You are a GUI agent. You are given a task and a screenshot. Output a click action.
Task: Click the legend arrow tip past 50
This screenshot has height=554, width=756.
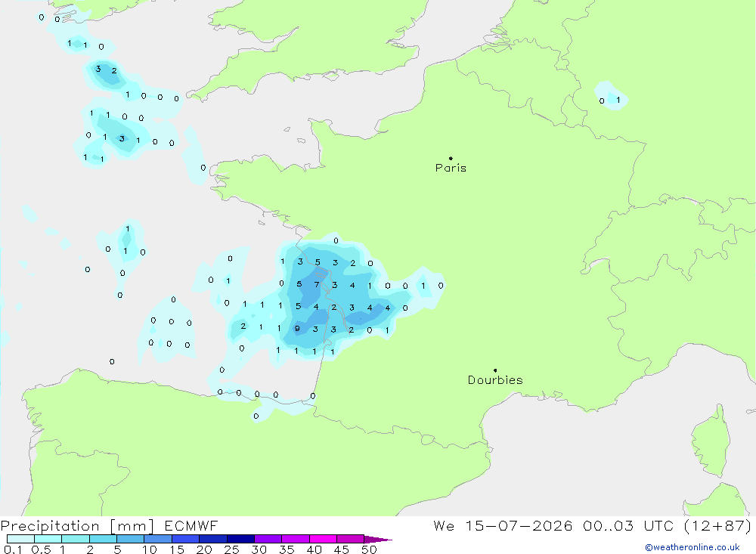(x=379, y=540)
